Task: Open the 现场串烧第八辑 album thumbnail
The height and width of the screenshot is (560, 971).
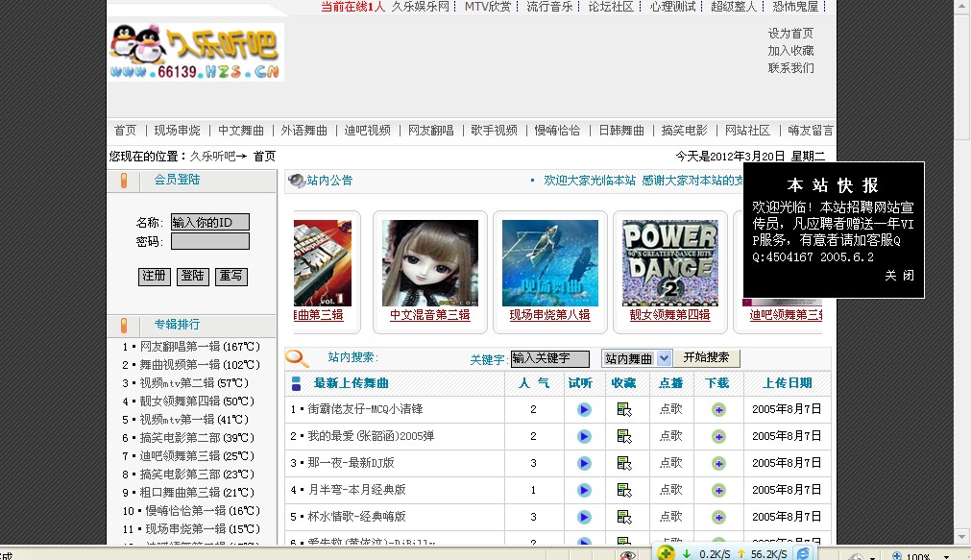Action: [x=550, y=262]
